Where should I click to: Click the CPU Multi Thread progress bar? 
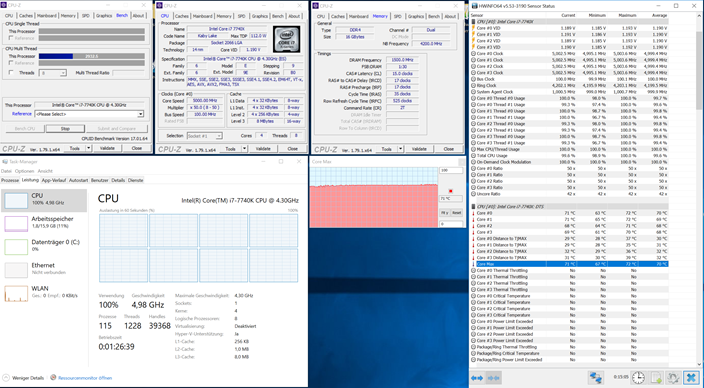pos(92,56)
